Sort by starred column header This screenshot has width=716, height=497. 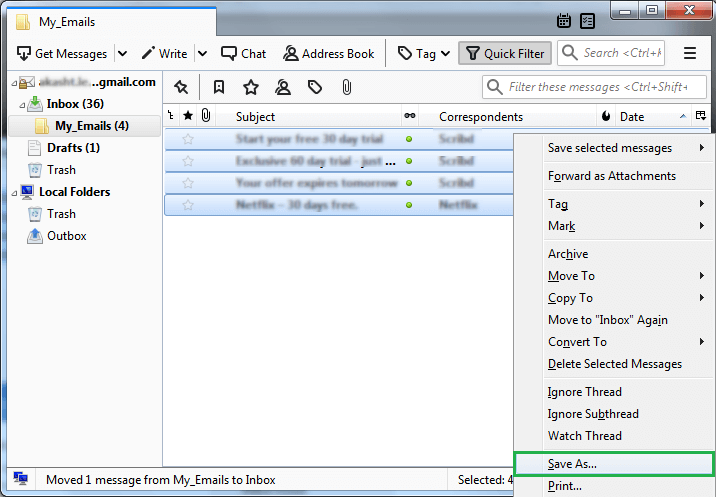pyautogui.click(x=188, y=116)
